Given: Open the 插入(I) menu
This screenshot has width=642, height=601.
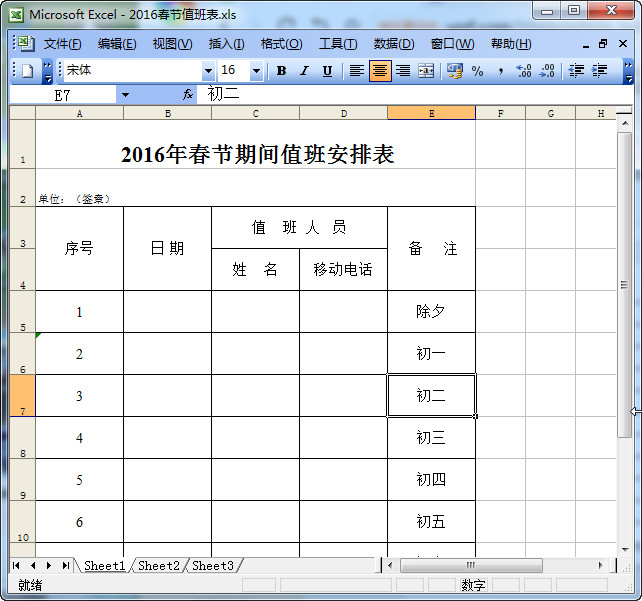Looking at the screenshot, I should pos(226,43).
